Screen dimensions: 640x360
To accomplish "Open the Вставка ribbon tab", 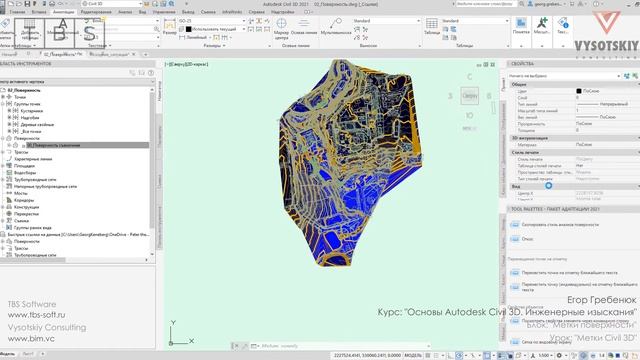I will pyautogui.click(x=39, y=12).
